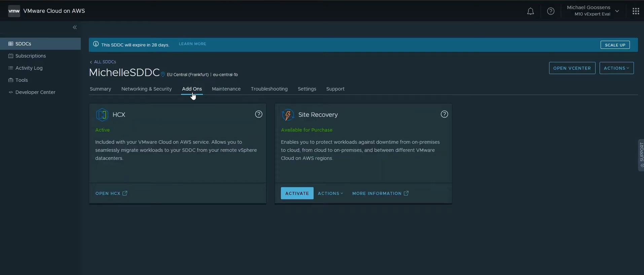The height and width of the screenshot is (275, 644).
Task: Click the VMware logo icon
Action: (x=14, y=11)
